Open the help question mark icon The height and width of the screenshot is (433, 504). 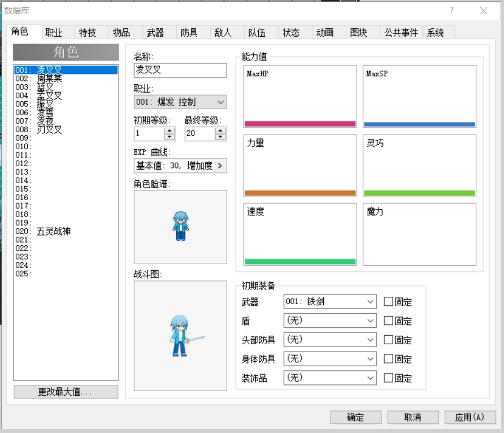pos(451,11)
